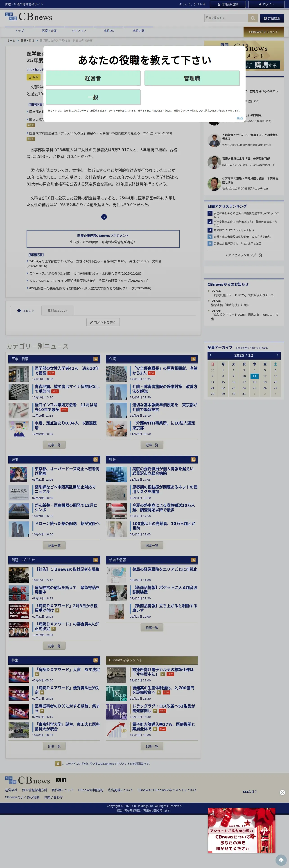Open RSS feed for 新商品情報 category
The height and width of the screenshot is (868, 289).
click(193, 560)
